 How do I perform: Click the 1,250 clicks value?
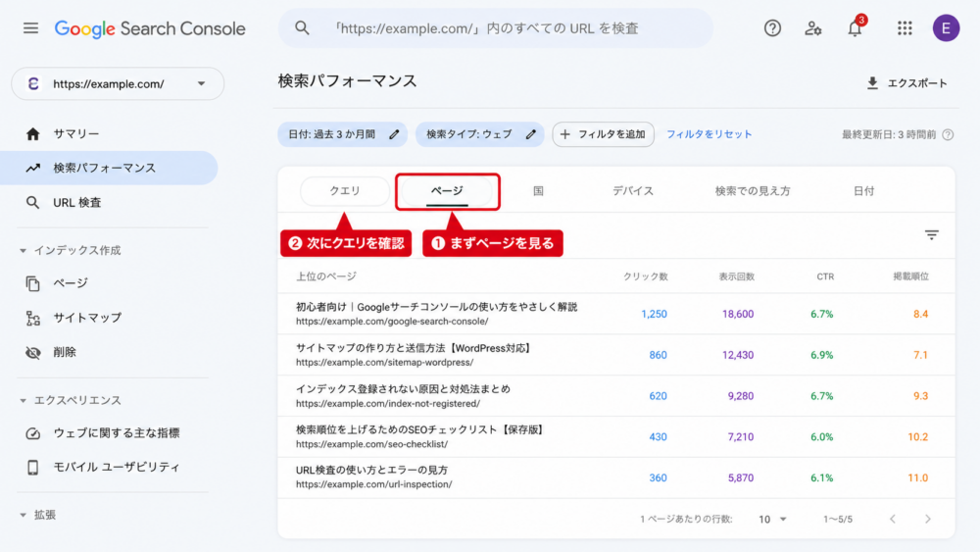coord(654,314)
